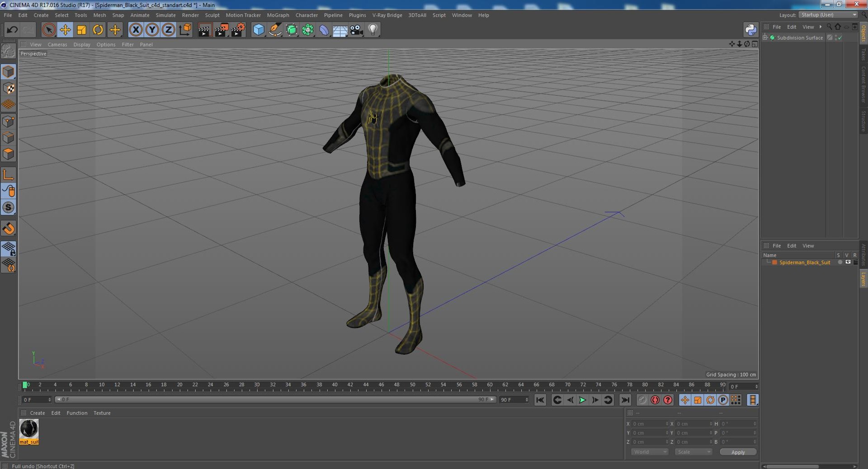868x469 pixels.
Task: Toggle Autokeying button
Action: (655, 400)
